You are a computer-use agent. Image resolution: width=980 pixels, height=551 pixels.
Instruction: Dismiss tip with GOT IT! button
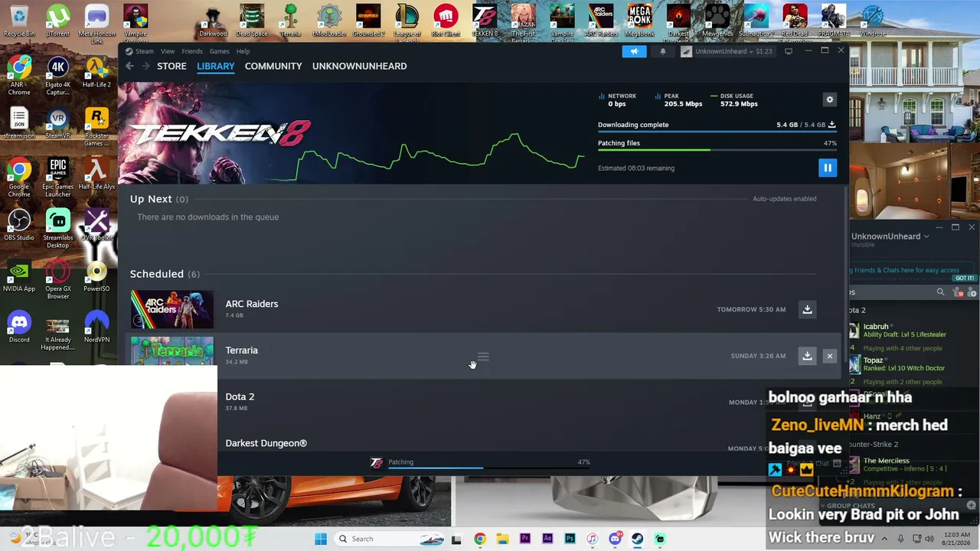click(x=965, y=278)
